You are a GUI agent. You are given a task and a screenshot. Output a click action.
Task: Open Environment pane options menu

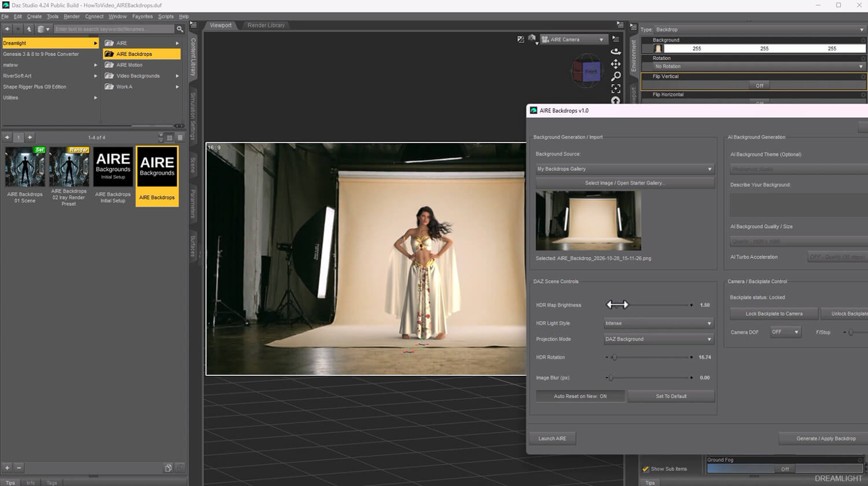click(634, 27)
